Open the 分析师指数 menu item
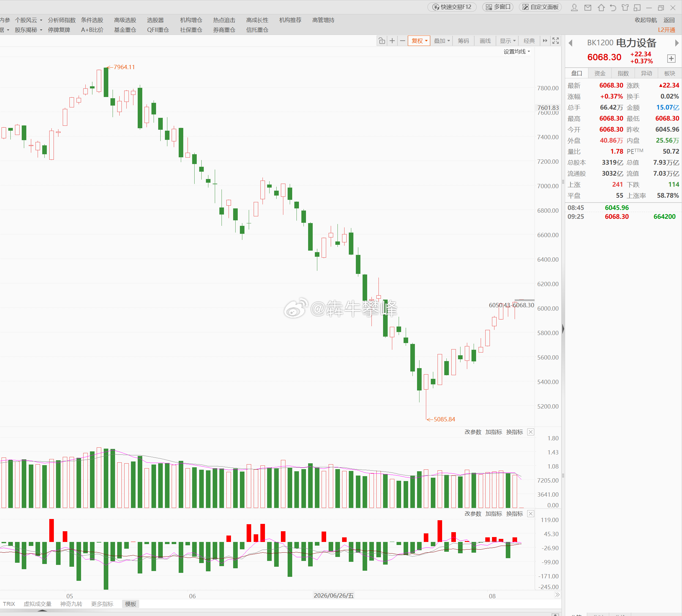682x616 pixels. coord(61,20)
